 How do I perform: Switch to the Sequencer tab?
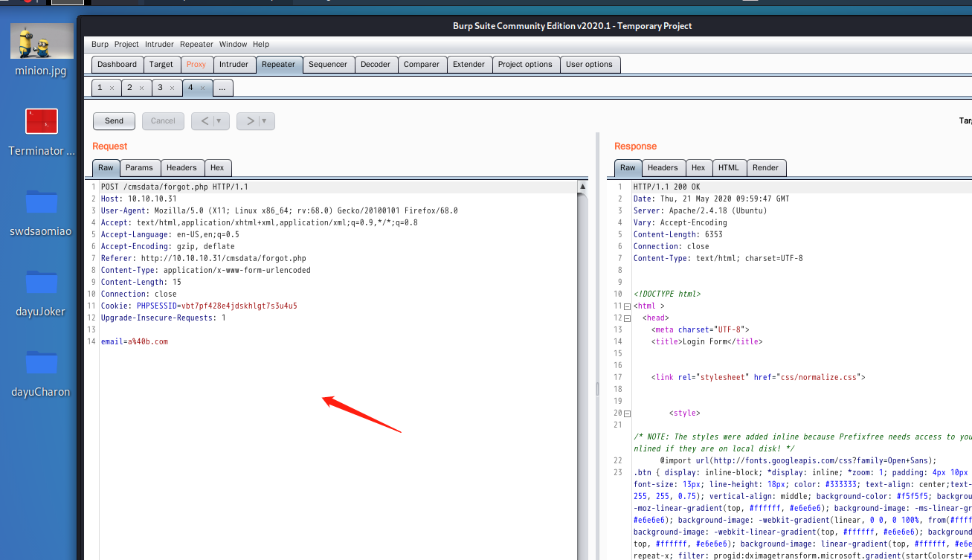click(328, 64)
